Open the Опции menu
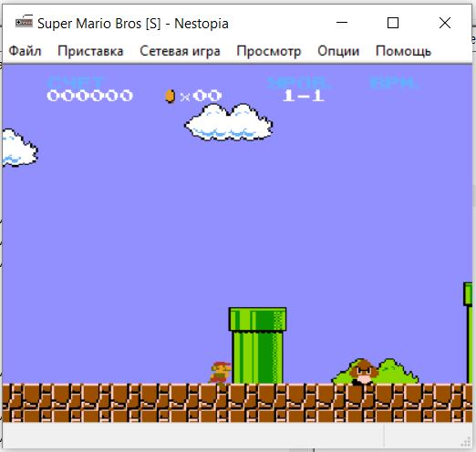 click(x=338, y=51)
